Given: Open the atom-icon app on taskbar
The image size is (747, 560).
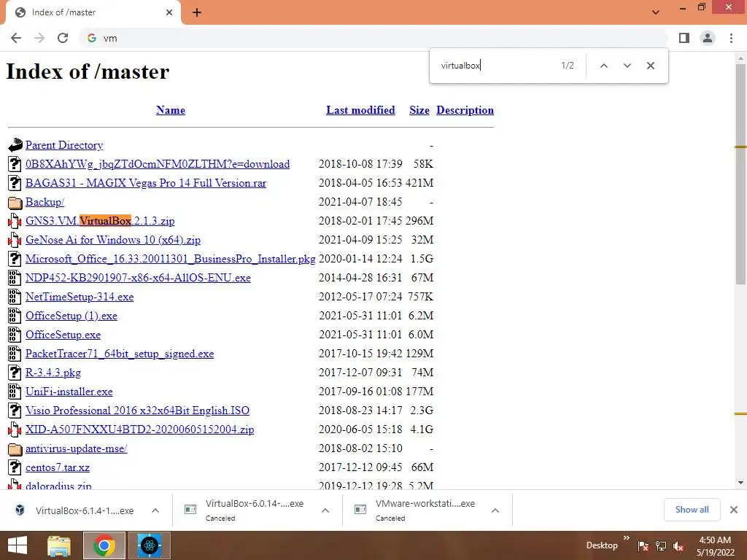Looking at the screenshot, I should tap(149, 545).
